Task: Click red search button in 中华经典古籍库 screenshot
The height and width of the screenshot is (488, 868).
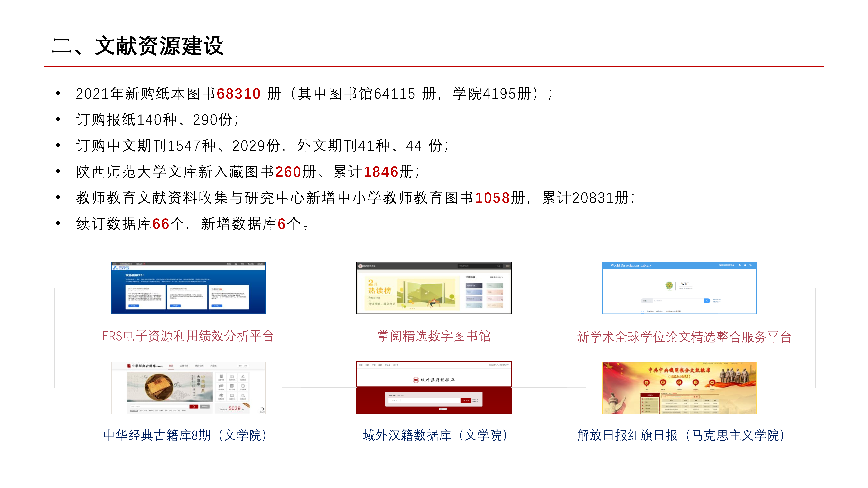Action: click(194, 406)
